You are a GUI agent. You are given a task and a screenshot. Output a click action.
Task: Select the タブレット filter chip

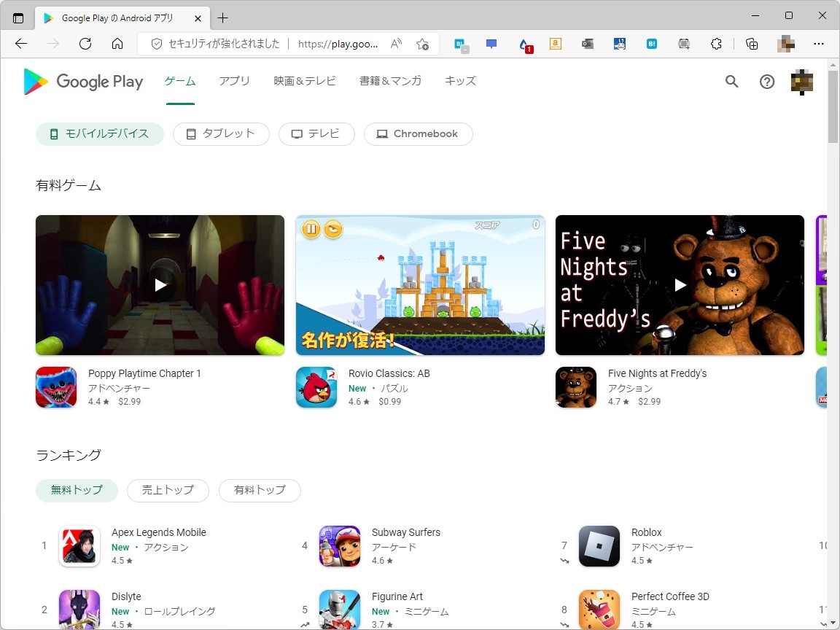221,134
